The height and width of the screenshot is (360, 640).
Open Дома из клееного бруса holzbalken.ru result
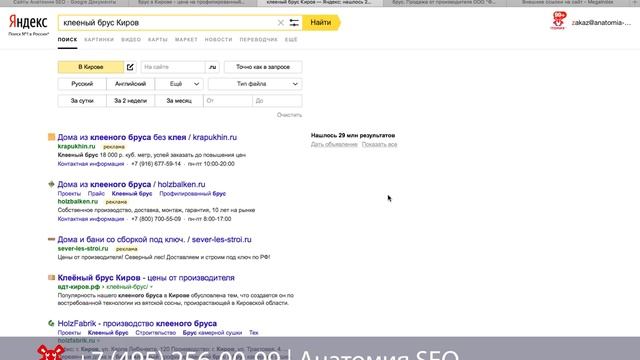(131, 184)
